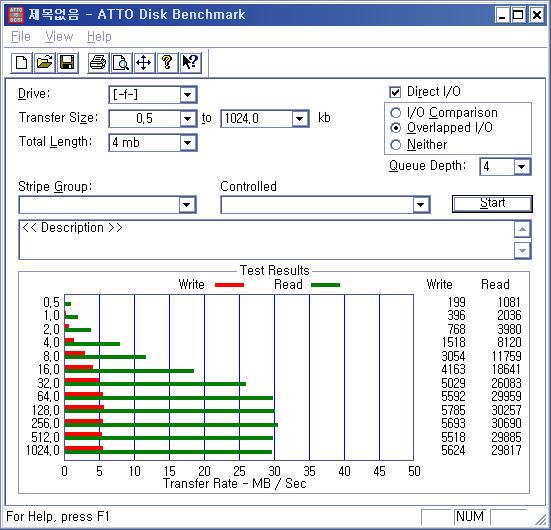551x530 pixels.
Task: Click the Read value 8120
Action: [509, 342]
